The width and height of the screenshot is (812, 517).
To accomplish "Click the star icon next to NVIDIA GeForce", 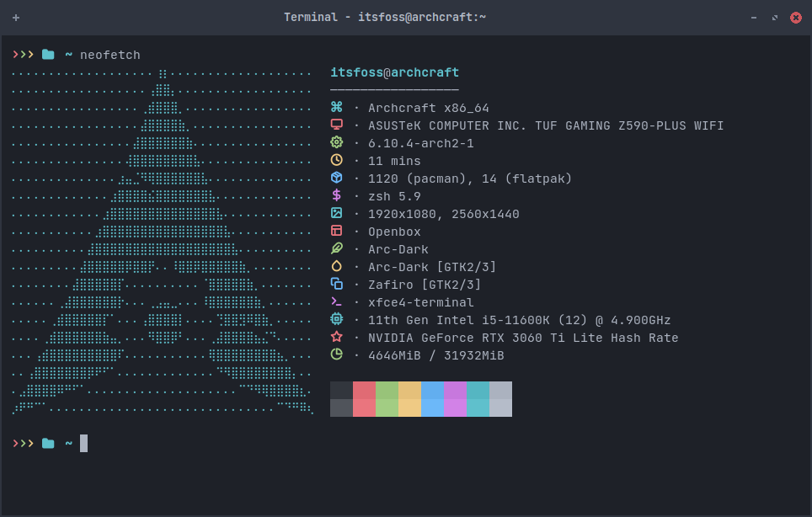I will tap(337, 337).
